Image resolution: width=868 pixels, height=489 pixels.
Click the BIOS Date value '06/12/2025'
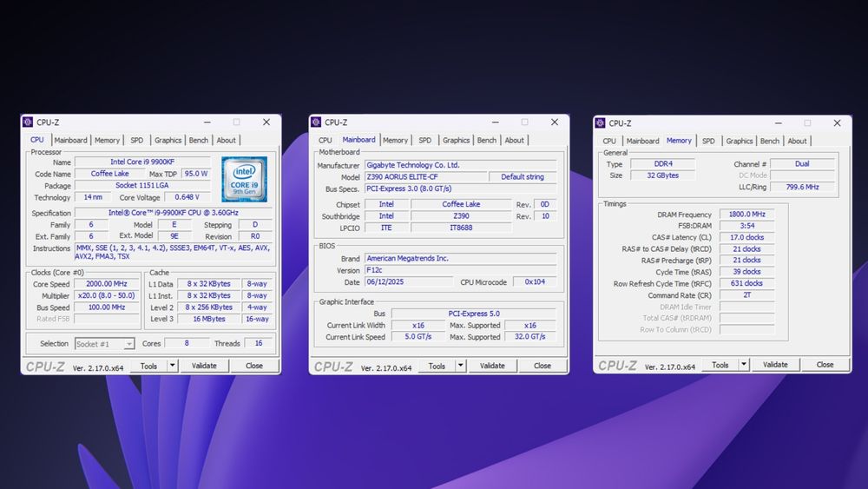tap(408, 281)
